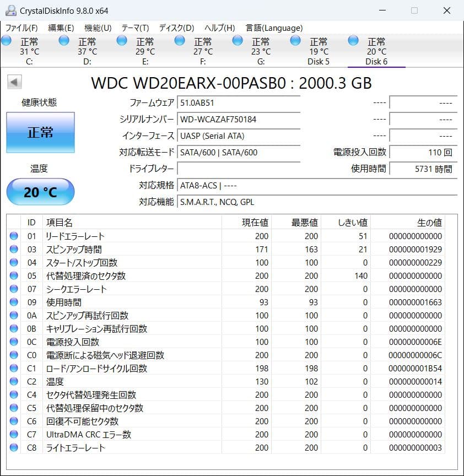Click the 20 °C temperature button
464x476 pixels.
click(x=40, y=192)
